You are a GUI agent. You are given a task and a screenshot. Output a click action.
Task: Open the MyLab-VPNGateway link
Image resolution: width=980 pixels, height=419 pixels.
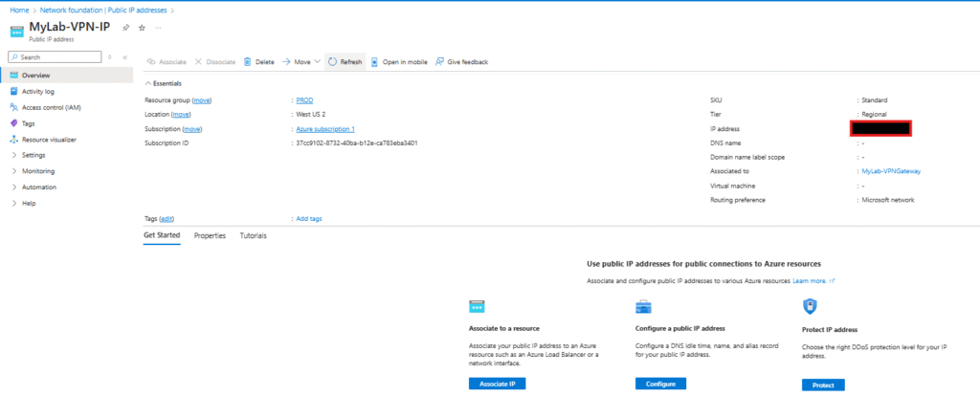(x=891, y=171)
